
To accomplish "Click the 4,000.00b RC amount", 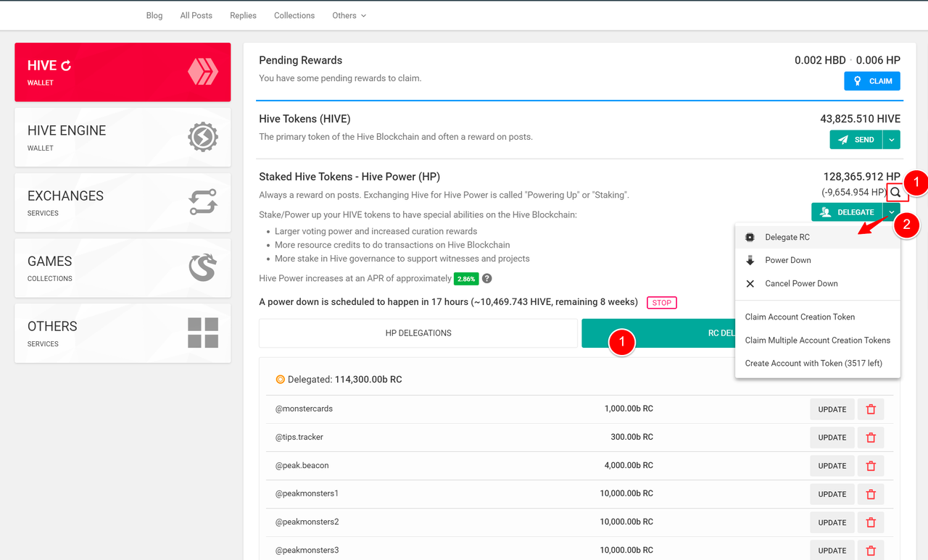I will point(629,465).
